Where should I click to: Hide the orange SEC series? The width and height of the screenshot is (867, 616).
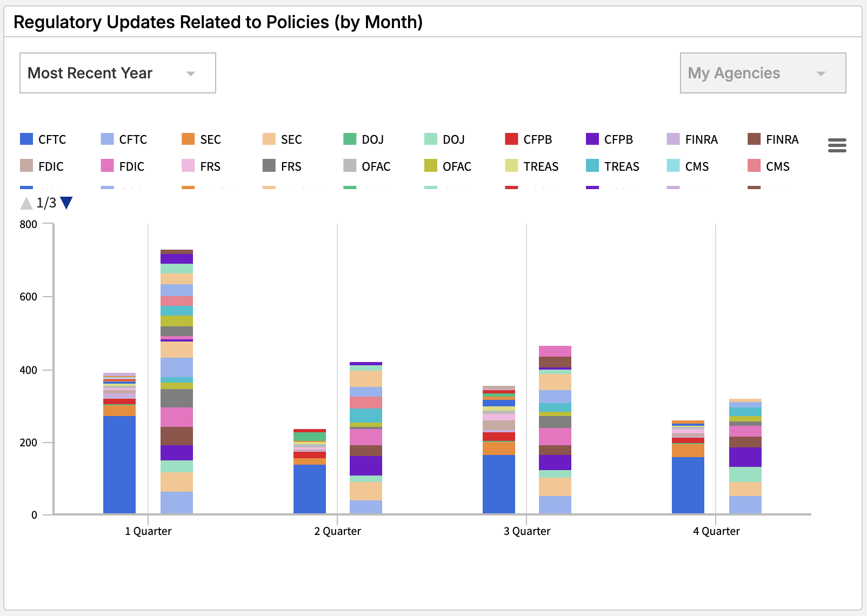click(x=202, y=139)
